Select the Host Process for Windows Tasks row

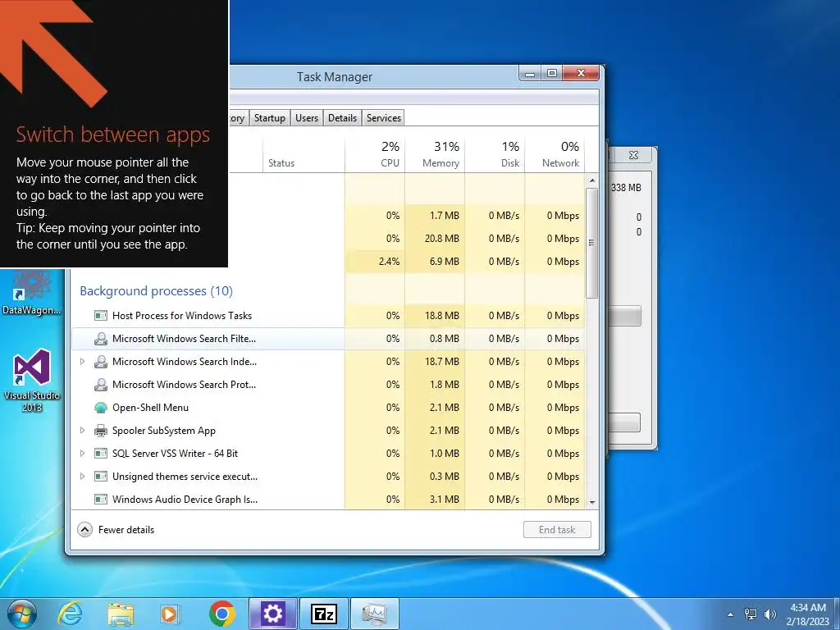(x=328, y=316)
